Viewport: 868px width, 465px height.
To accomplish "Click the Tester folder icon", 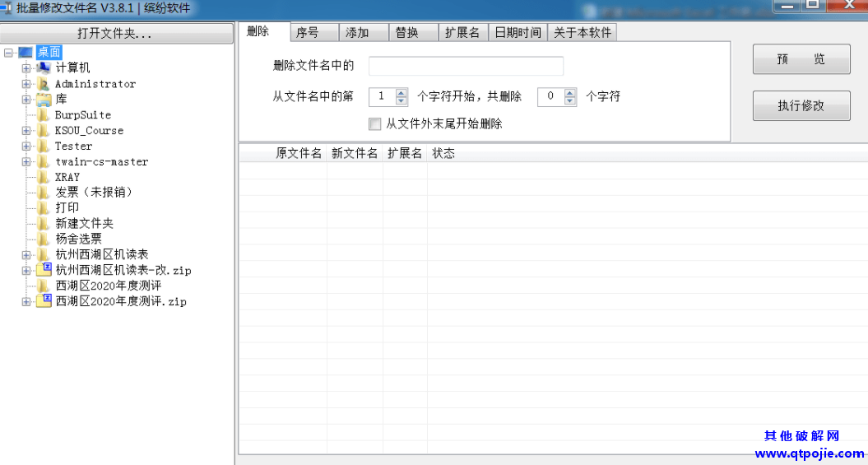I will 43,146.
